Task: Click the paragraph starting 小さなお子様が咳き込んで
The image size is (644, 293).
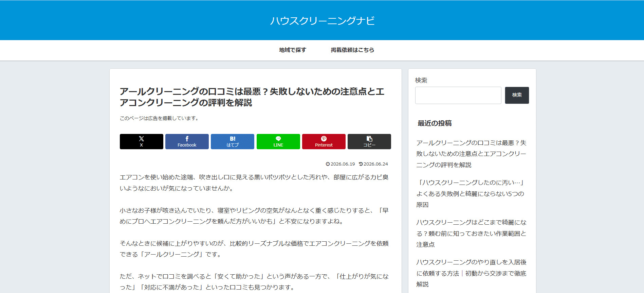Action: coord(254,216)
